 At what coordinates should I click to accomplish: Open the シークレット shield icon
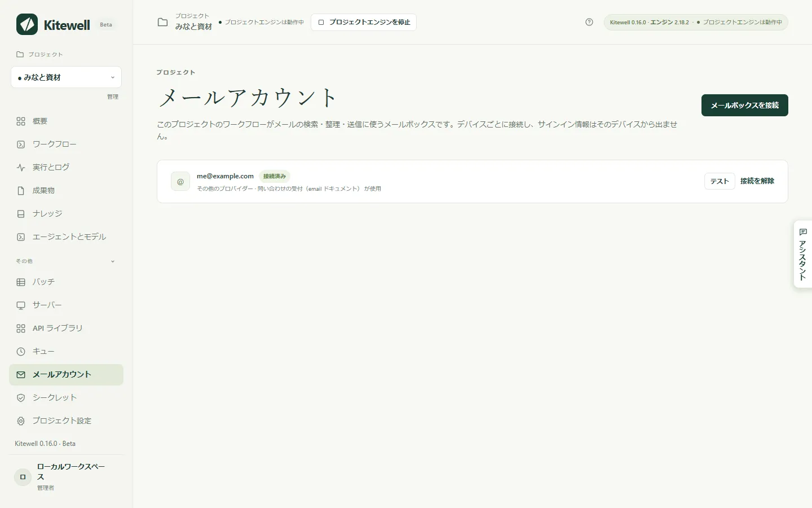coord(21,398)
